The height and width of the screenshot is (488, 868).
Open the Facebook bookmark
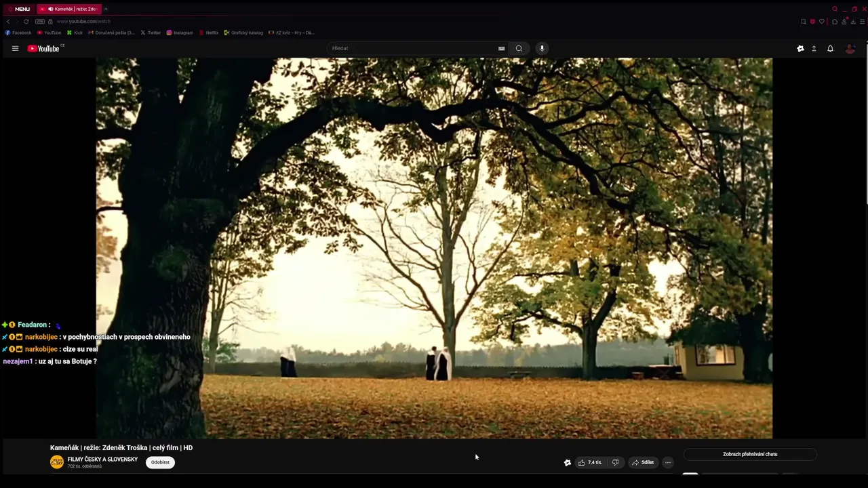tap(18, 33)
